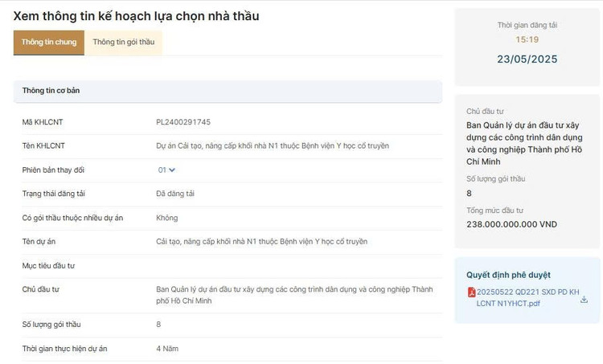
Task: Click the Tên KHLCNT project name value
Action: [x=273, y=145]
